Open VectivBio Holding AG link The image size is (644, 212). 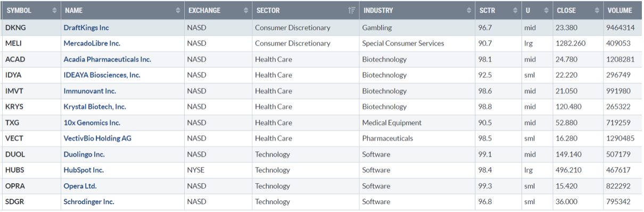point(97,138)
